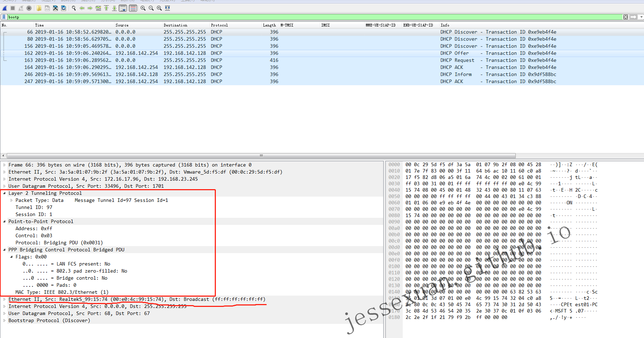644x338 pixels.
Task: Expand IPv4 172.16.17.96 source node
Action: tap(4, 179)
